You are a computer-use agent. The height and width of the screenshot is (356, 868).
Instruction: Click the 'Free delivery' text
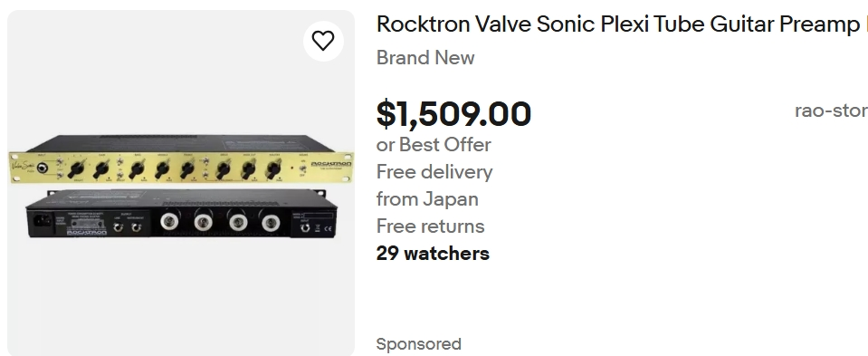[434, 171]
